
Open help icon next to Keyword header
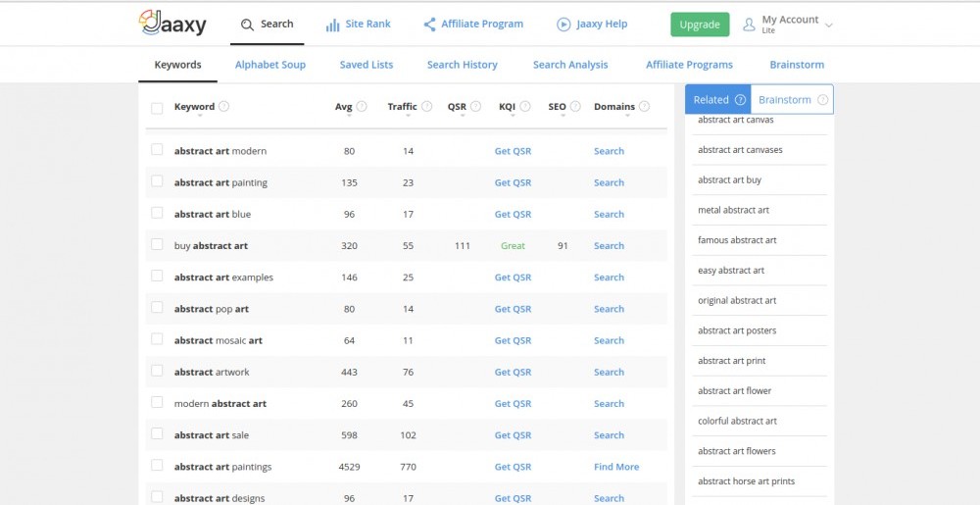click(x=223, y=106)
